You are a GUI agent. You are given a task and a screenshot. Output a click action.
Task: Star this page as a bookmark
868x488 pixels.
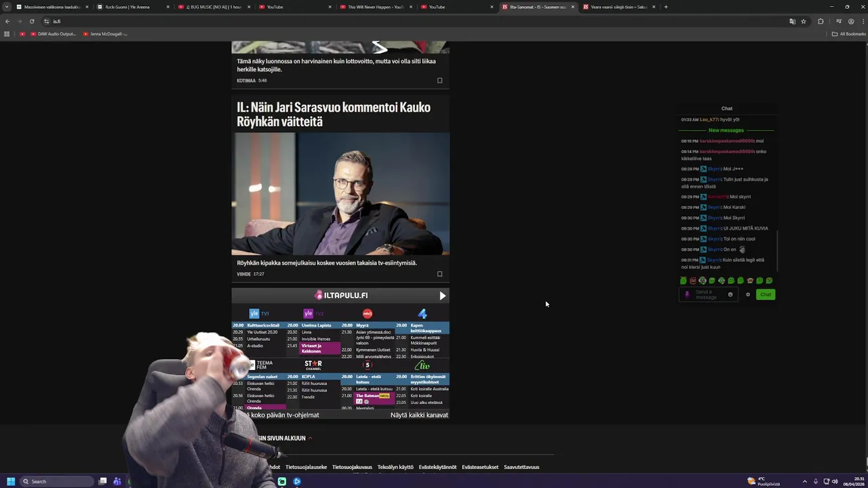coord(804,21)
